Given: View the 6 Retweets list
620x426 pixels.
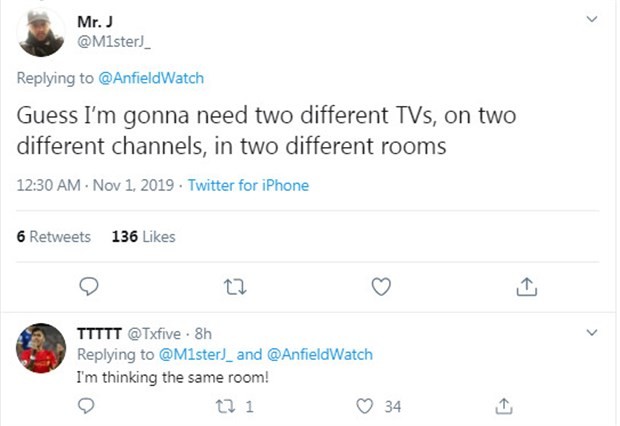Looking at the screenshot, I should (53, 237).
